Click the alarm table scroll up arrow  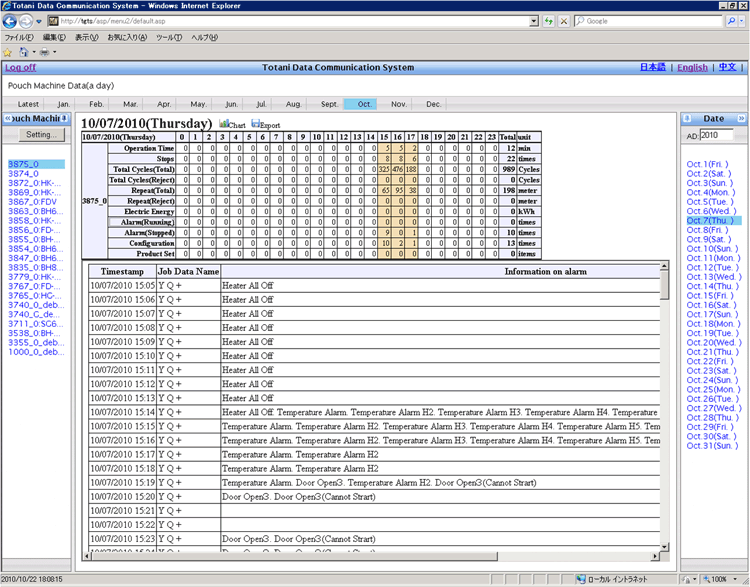[x=664, y=266]
